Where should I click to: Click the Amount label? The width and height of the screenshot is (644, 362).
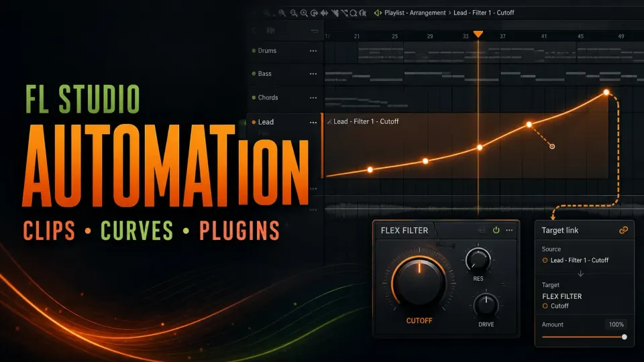pyautogui.click(x=552, y=324)
